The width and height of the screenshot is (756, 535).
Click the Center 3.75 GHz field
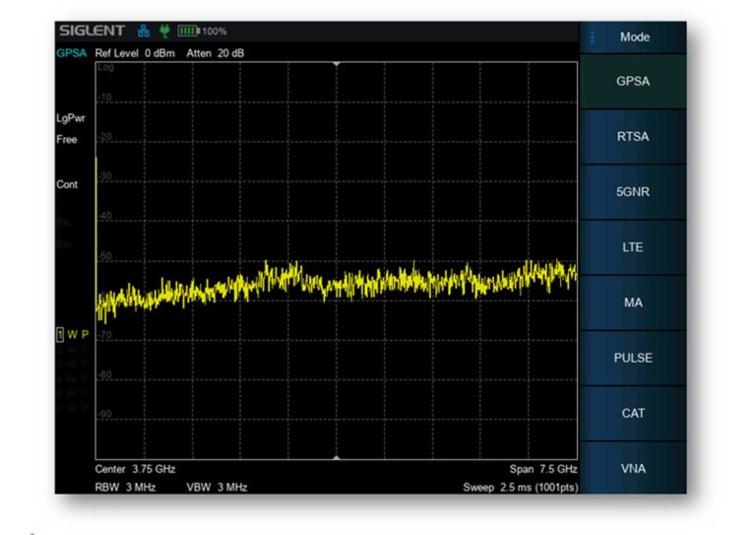135,469
